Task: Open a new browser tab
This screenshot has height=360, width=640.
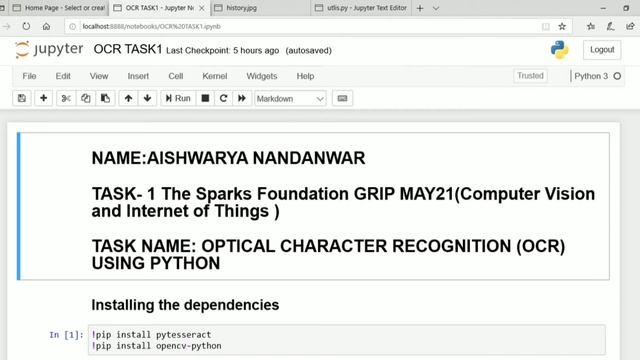Action: [x=420, y=8]
